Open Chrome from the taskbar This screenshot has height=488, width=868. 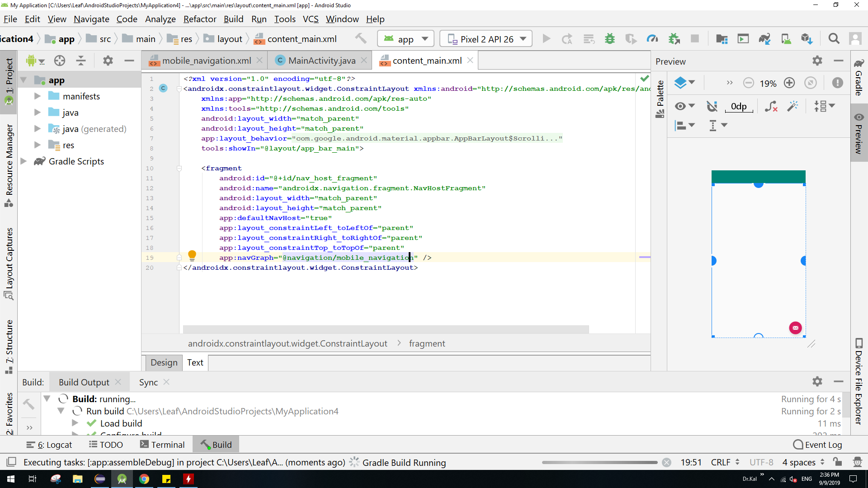click(x=144, y=479)
